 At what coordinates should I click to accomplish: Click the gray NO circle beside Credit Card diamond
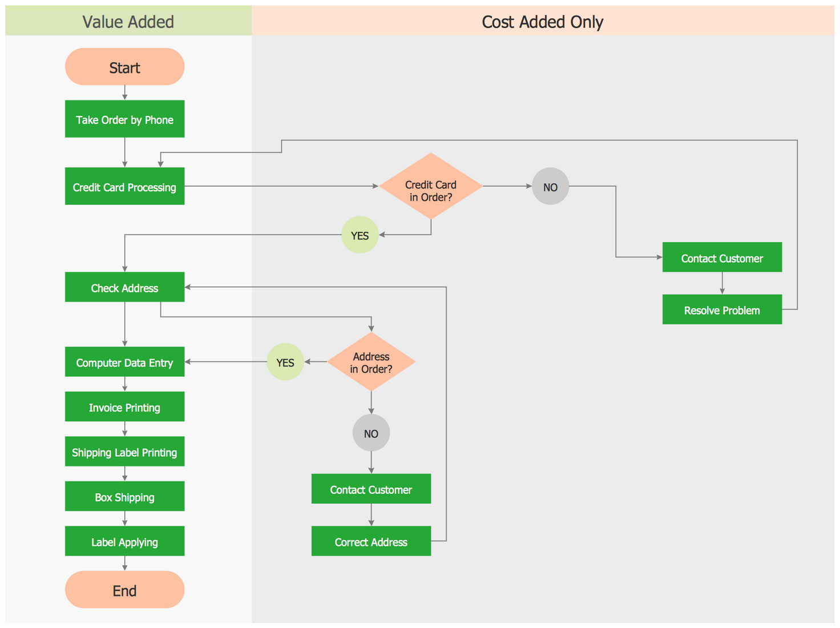[x=550, y=186]
